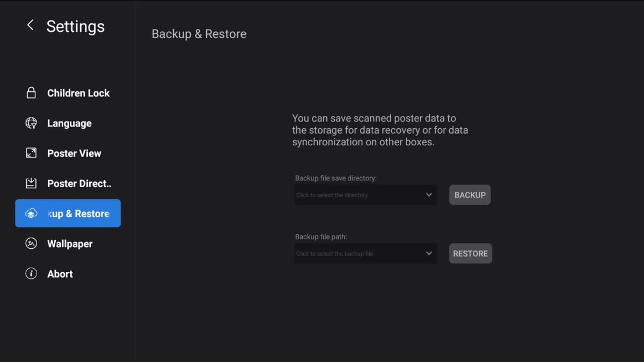Select the Poster View menu item
The image size is (644, 362).
click(x=74, y=153)
